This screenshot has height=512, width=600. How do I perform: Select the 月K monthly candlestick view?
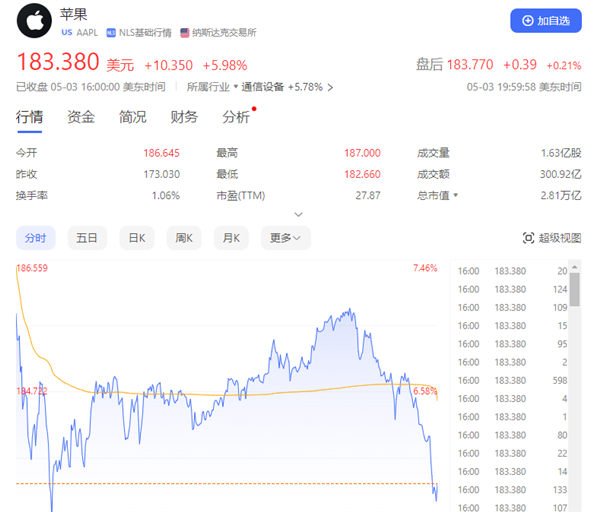231,238
